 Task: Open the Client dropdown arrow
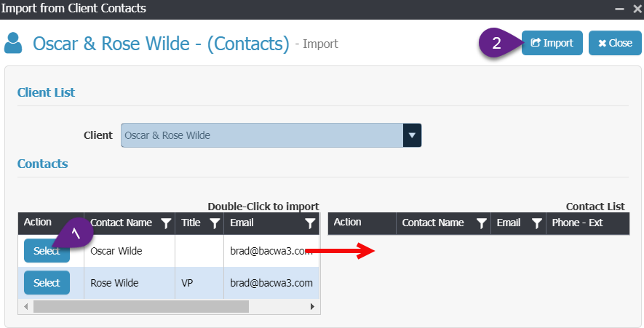pyautogui.click(x=412, y=135)
